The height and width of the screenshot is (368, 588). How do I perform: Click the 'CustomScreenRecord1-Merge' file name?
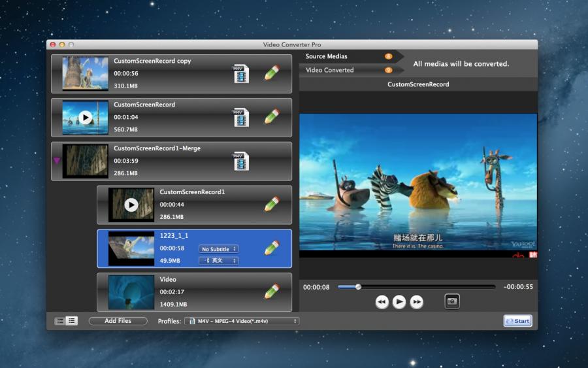click(x=157, y=148)
